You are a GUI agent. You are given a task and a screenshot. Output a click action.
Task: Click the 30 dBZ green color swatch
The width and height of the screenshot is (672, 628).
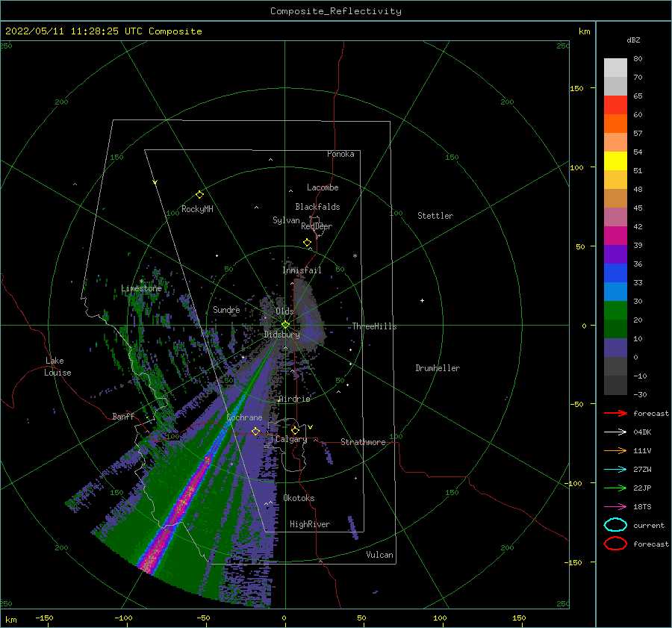[x=615, y=310]
